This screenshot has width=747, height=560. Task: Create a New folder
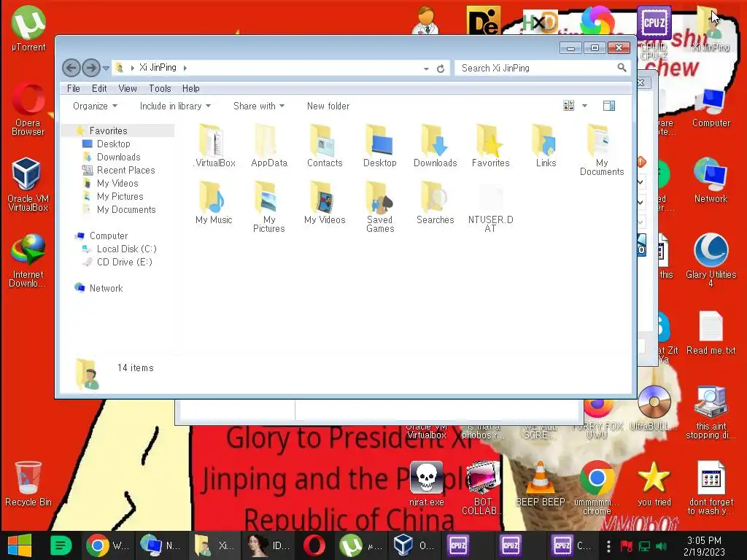coord(328,106)
